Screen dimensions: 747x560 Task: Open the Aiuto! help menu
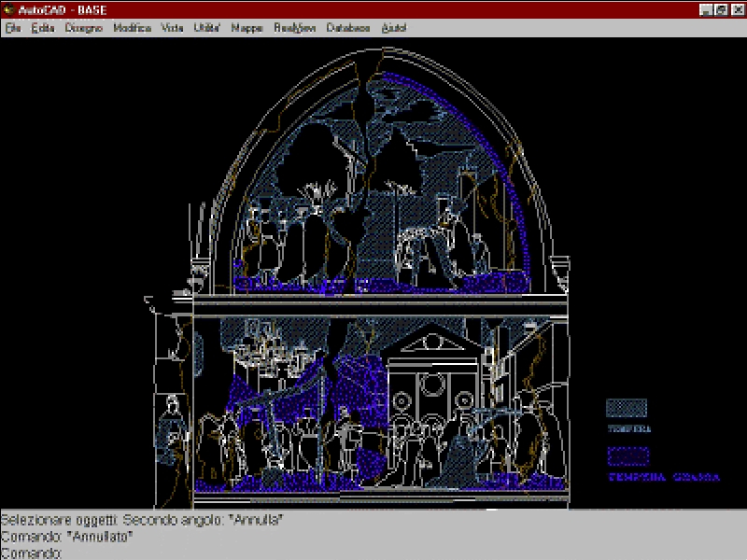tap(394, 28)
